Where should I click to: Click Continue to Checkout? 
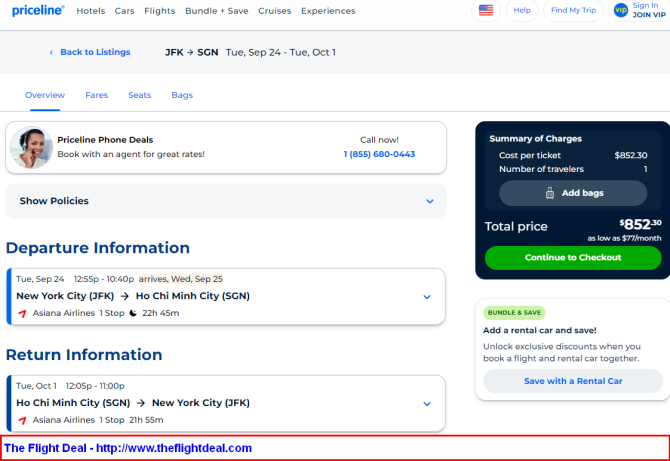[573, 258]
